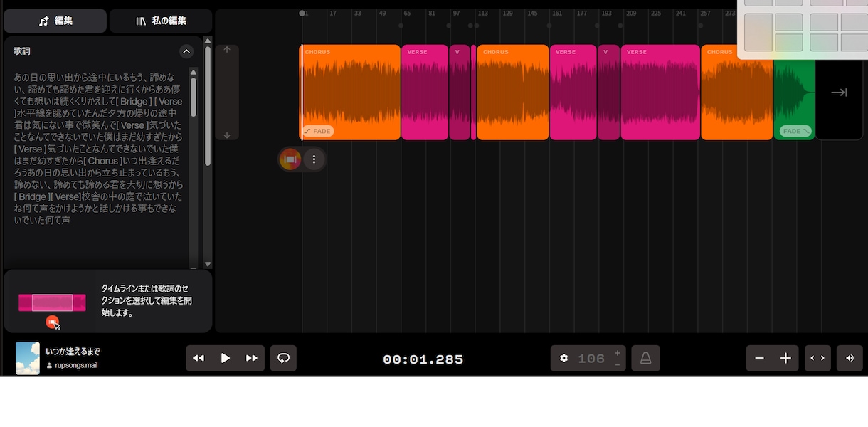Select the long third VERSE section
Image resolution: width=868 pixels, height=427 pixels.
coord(660,93)
